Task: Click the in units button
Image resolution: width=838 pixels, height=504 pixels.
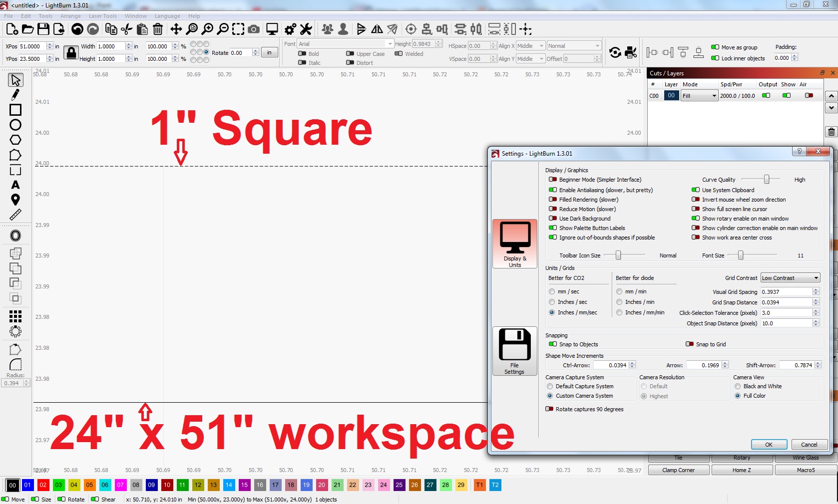Action: click(x=269, y=52)
